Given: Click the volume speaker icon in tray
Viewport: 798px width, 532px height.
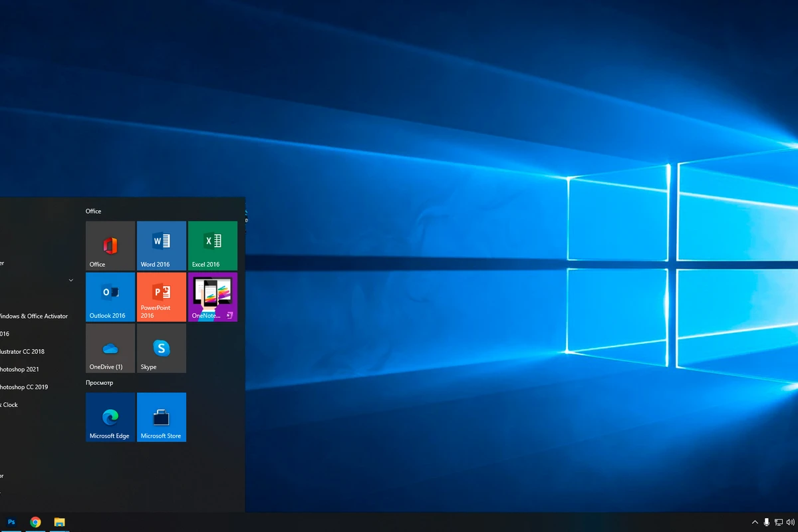Looking at the screenshot, I should (790, 523).
